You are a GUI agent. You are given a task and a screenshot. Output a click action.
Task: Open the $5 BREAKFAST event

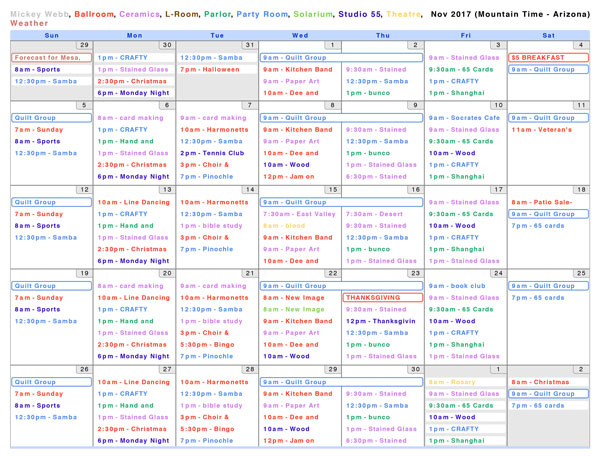pyautogui.click(x=538, y=58)
